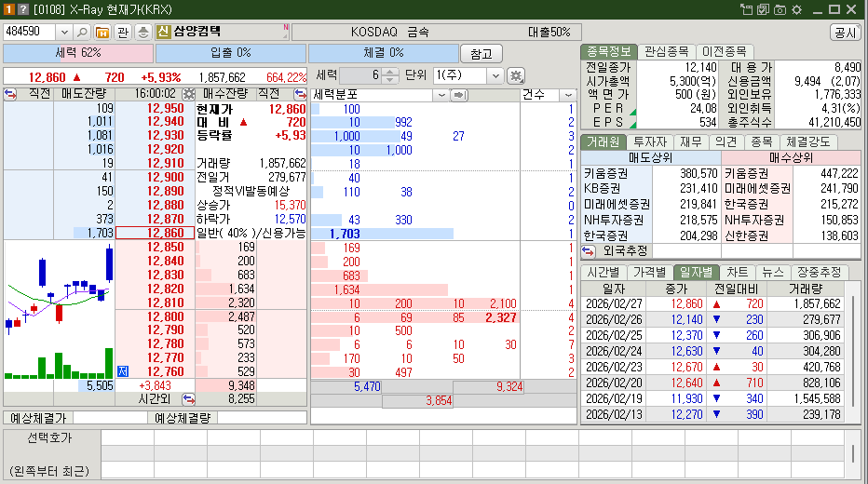Decrease 세력 value with down stepper
This screenshot has width=868, height=484.
tap(389, 80)
